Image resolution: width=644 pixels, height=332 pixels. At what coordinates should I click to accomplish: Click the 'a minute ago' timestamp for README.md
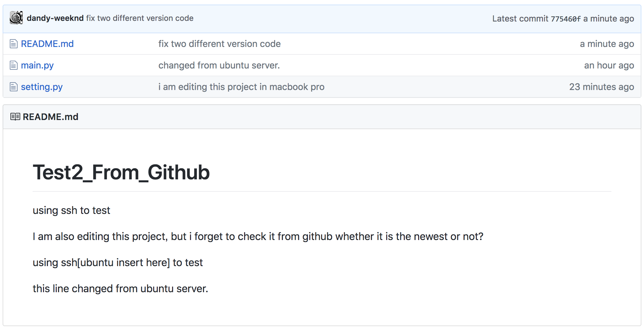pyautogui.click(x=607, y=44)
